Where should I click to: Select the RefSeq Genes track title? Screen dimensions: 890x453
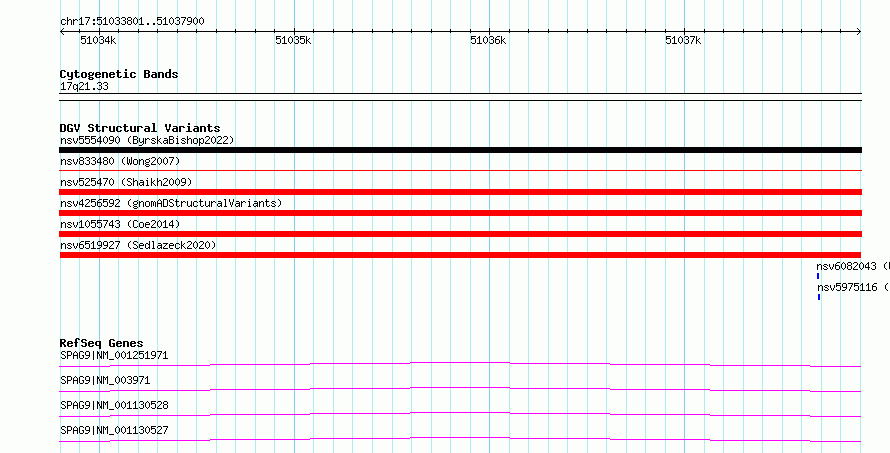click(101, 343)
